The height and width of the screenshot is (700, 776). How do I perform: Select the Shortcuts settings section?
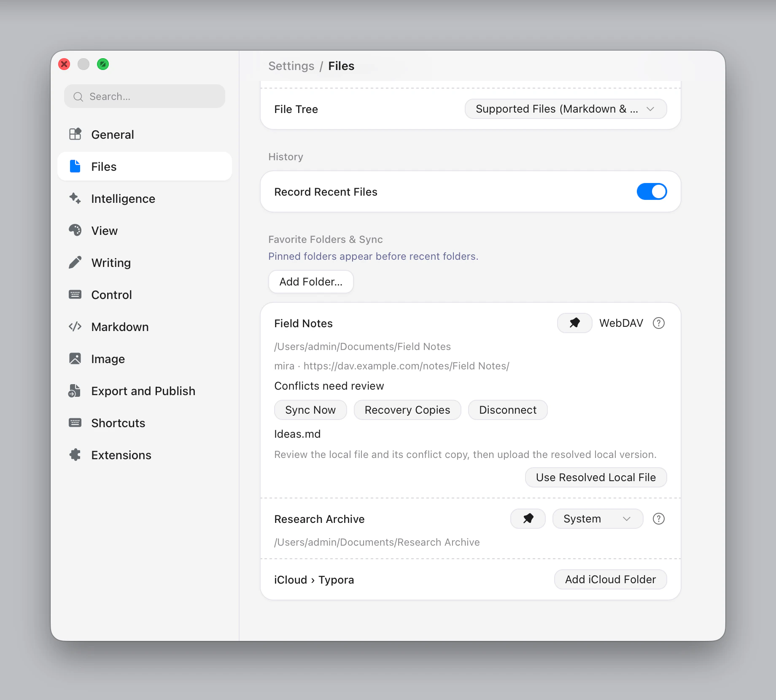click(145, 423)
